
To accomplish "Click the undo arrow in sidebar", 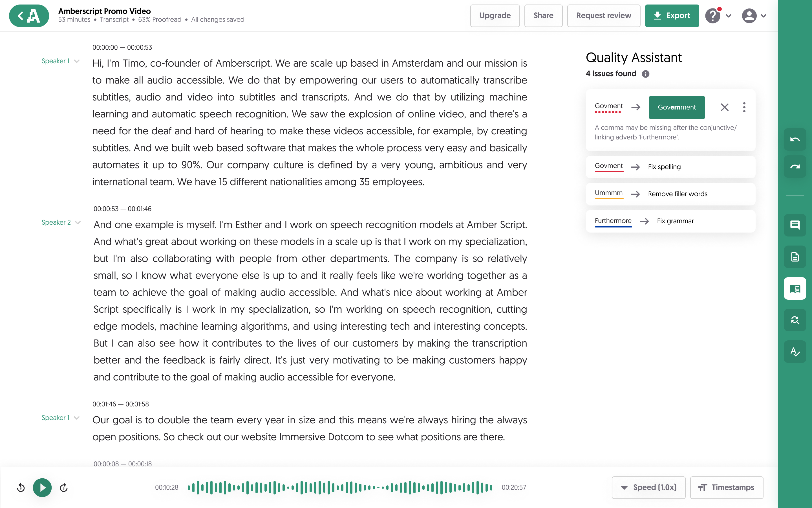I will [x=795, y=139].
